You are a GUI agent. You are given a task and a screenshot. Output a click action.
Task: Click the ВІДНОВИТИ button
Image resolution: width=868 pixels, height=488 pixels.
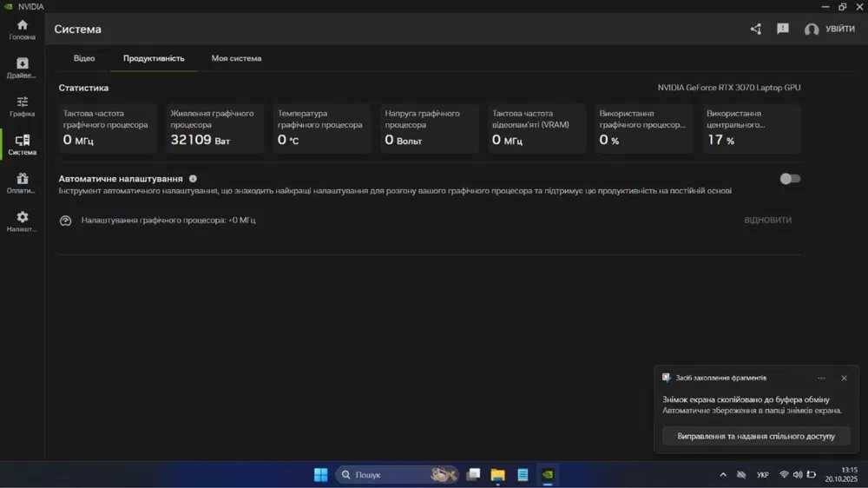click(x=768, y=220)
